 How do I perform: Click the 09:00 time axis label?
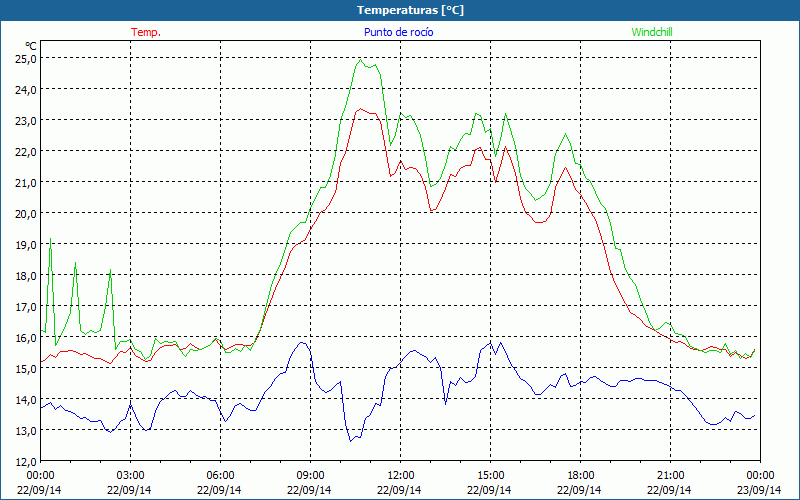pos(310,476)
